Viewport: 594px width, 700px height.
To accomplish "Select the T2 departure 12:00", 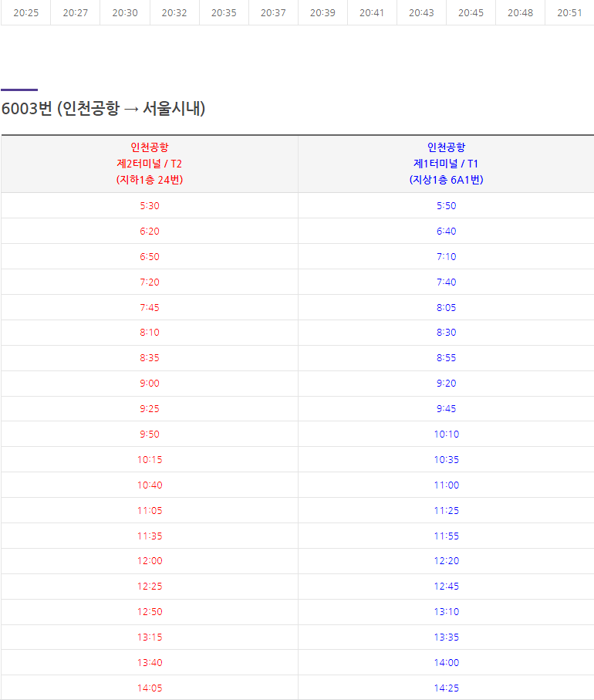I will coord(150,561).
